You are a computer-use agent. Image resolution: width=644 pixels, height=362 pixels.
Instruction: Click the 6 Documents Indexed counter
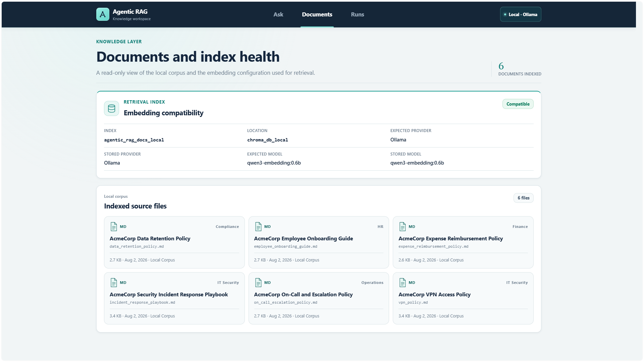pos(520,69)
